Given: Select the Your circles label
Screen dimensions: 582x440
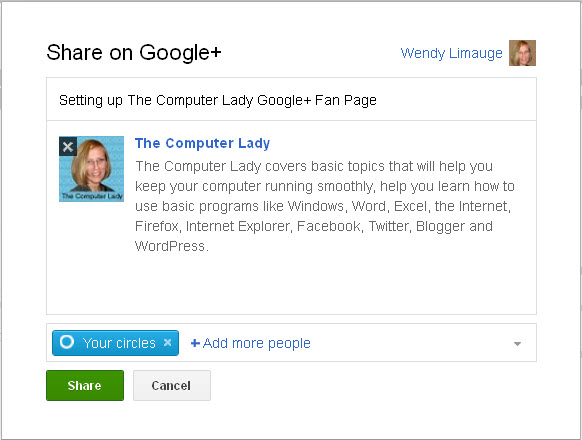Looking at the screenshot, I should pyautogui.click(x=119, y=343).
